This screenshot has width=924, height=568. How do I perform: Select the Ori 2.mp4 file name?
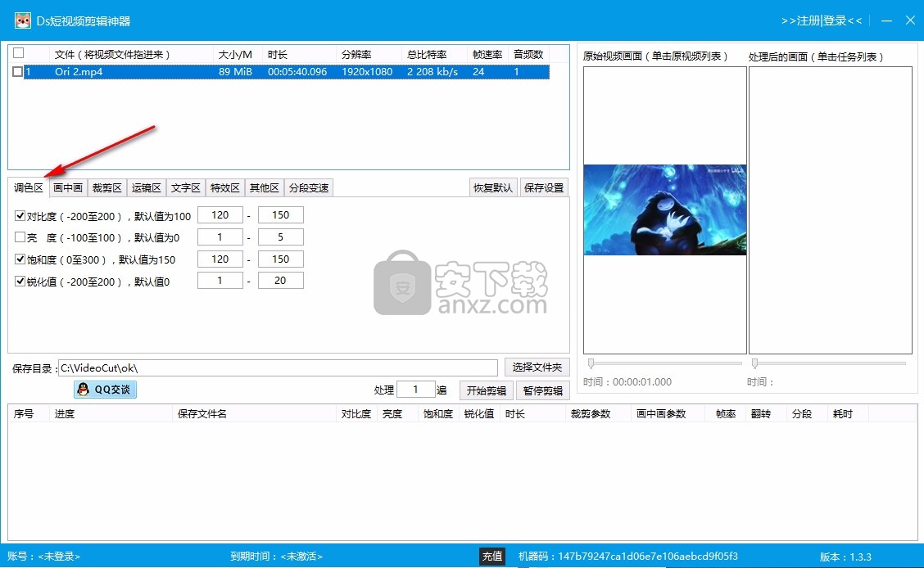click(79, 72)
